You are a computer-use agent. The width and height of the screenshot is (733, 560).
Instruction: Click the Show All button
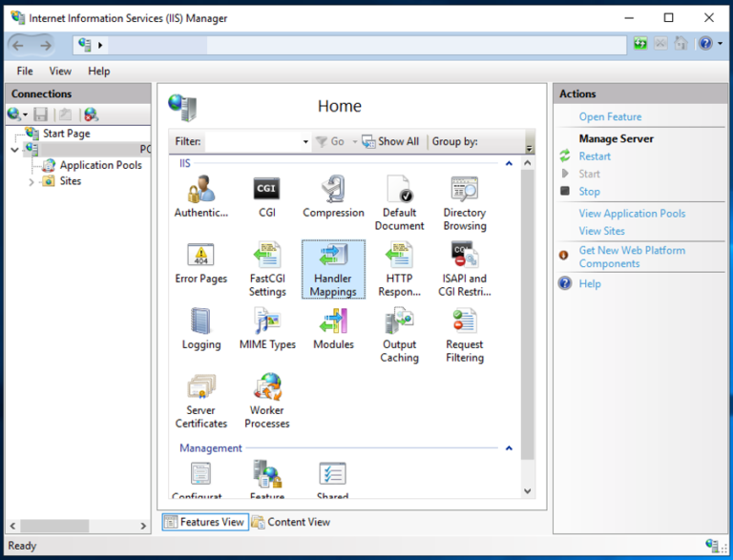[390, 141]
